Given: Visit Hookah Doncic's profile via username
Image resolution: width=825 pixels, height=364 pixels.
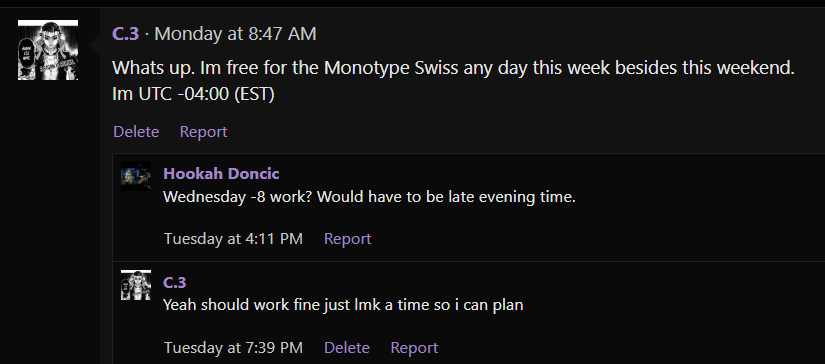Looking at the screenshot, I should 221,174.
